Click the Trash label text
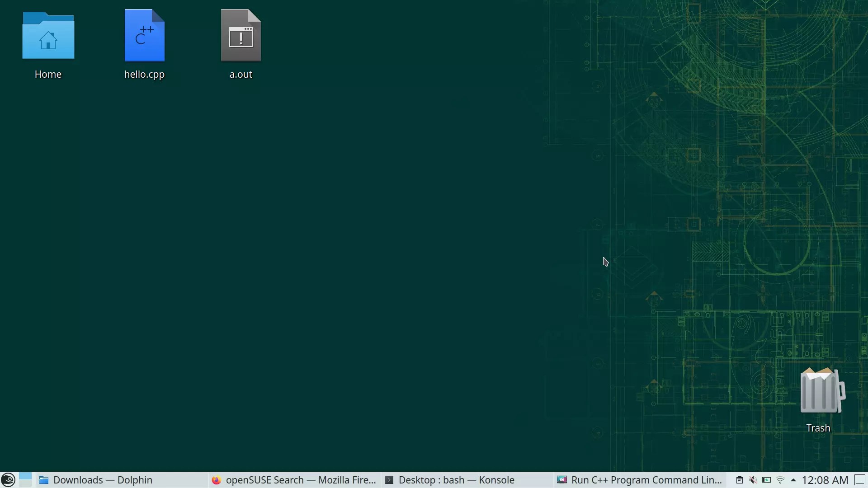Image resolution: width=868 pixels, height=488 pixels. 818,428
